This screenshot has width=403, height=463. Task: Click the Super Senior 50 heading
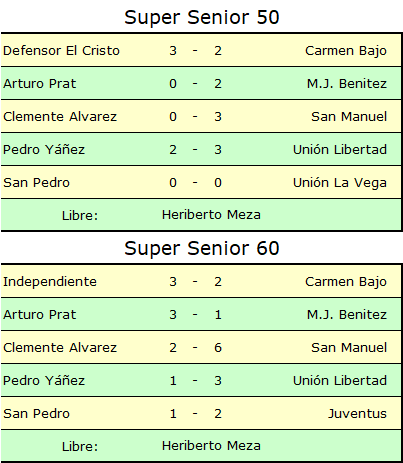click(202, 17)
